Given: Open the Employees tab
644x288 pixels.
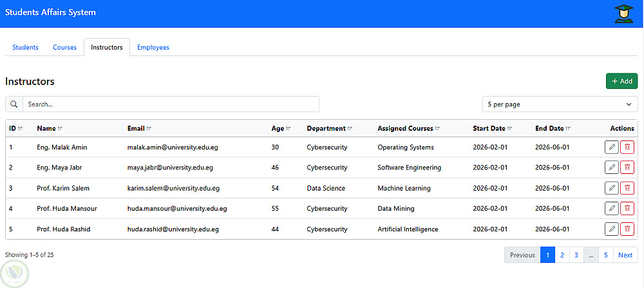Looking at the screenshot, I should click(x=153, y=47).
